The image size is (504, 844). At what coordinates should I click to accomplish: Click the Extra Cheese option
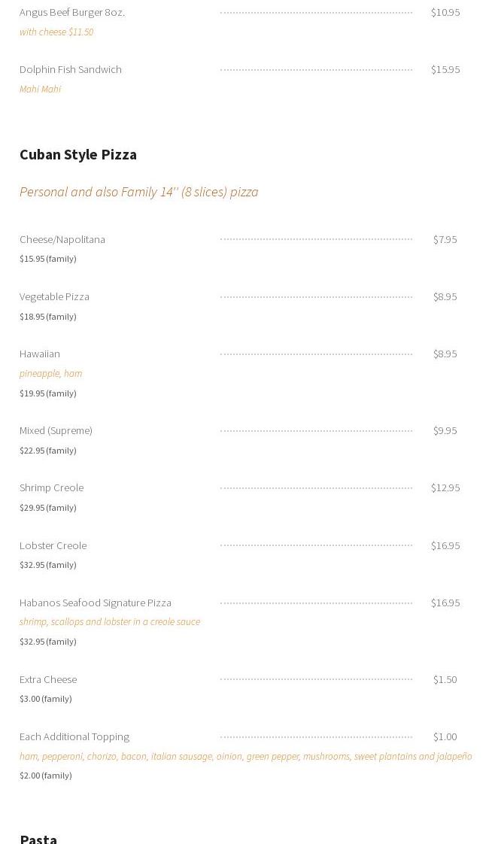[48, 680]
